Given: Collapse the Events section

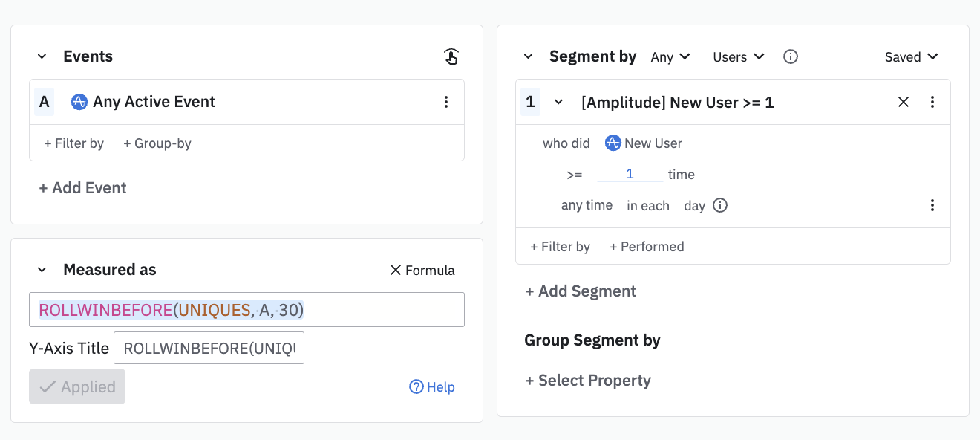Looking at the screenshot, I should [x=42, y=56].
